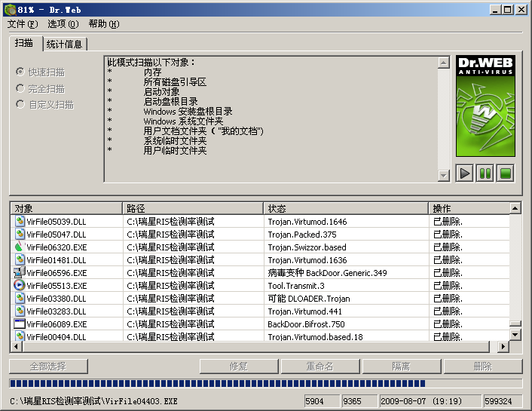Viewport: 532px width, 411px height.
Task: Switch to the 统计信息 tab
Action: [65, 44]
